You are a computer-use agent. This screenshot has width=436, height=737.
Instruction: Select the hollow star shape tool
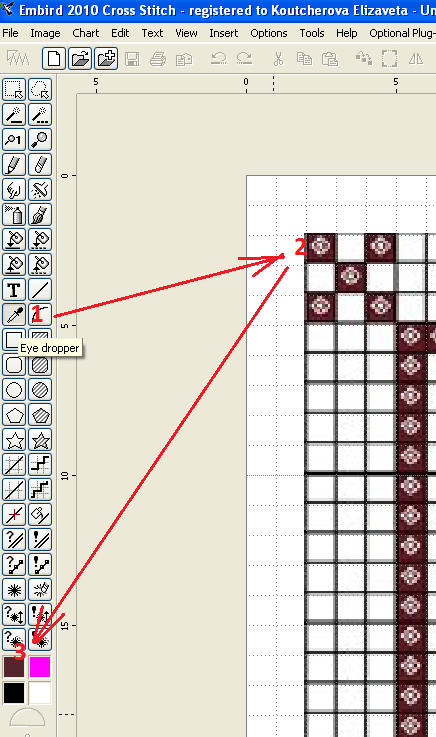click(x=14, y=440)
